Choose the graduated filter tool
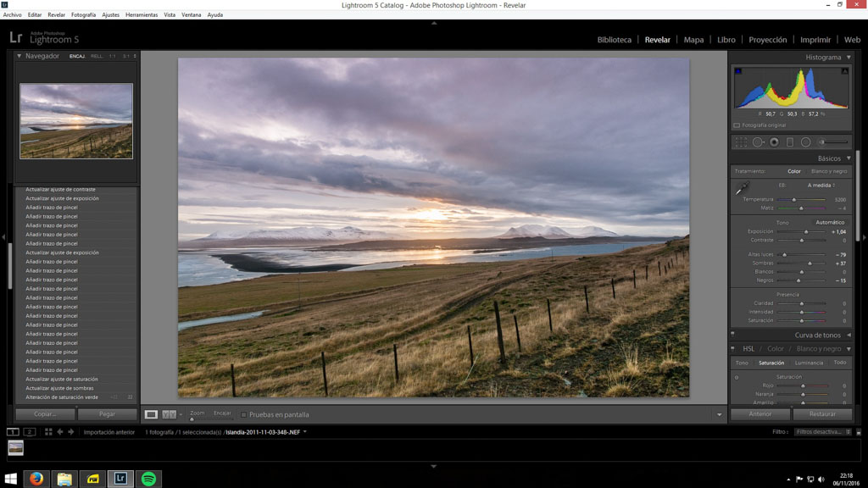The height and width of the screenshot is (488, 868). coord(790,142)
